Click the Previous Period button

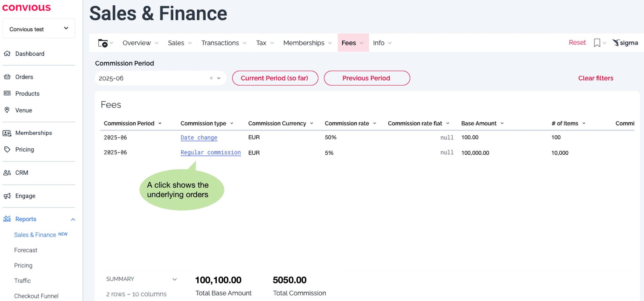(367, 78)
